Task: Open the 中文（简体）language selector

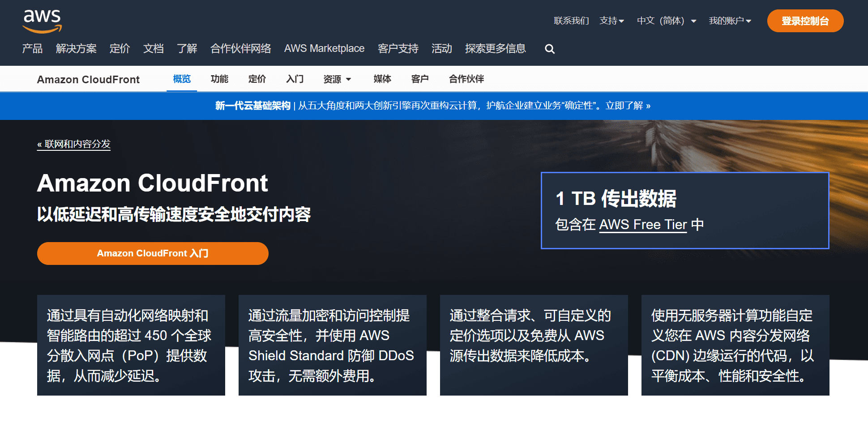Action: tap(666, 21)
